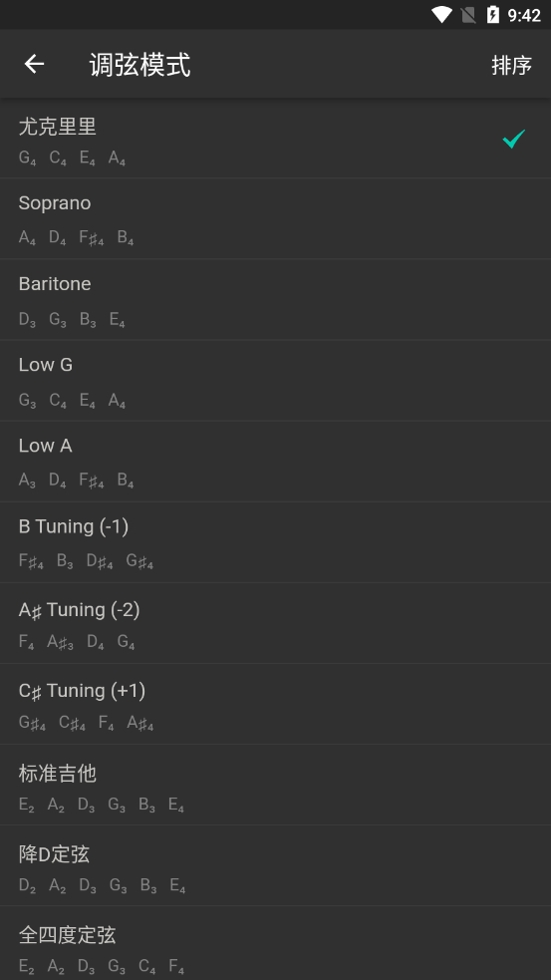Image resolution: width=551 pixels, height=980 pixels.
Task: Select 全四度定弦 all-fourths tuning
Action: coord(275,943)
